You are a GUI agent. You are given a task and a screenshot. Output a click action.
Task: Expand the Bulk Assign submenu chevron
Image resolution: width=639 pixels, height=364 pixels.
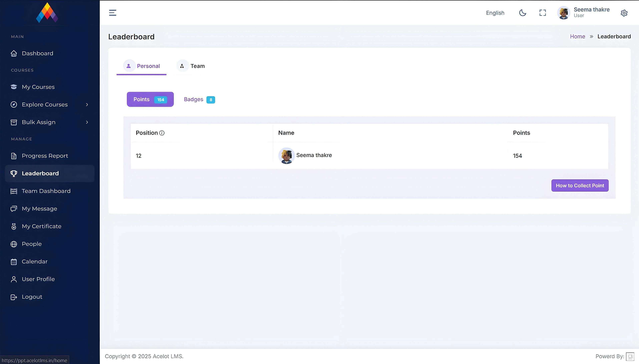[x=87, y=122]
